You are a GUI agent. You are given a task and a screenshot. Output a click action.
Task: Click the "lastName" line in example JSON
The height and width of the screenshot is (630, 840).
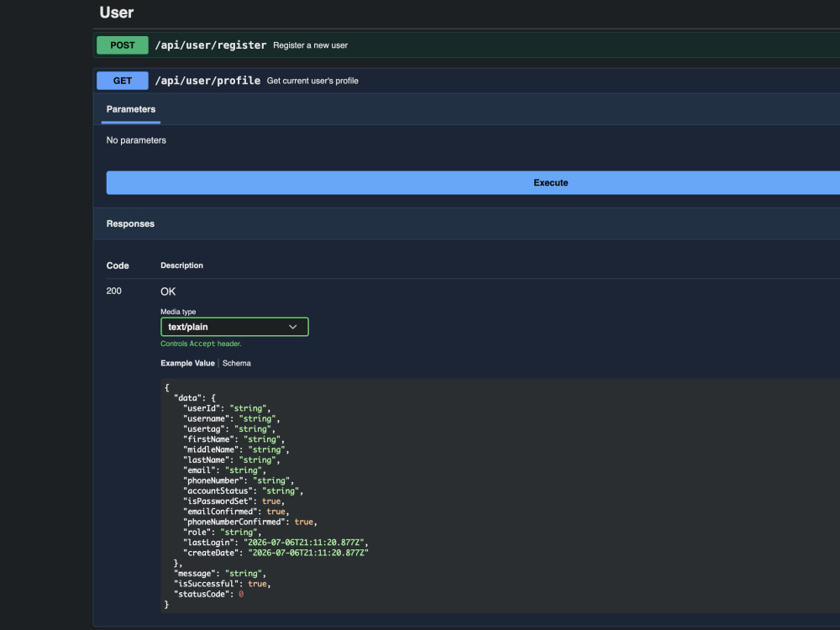point(232,459)
